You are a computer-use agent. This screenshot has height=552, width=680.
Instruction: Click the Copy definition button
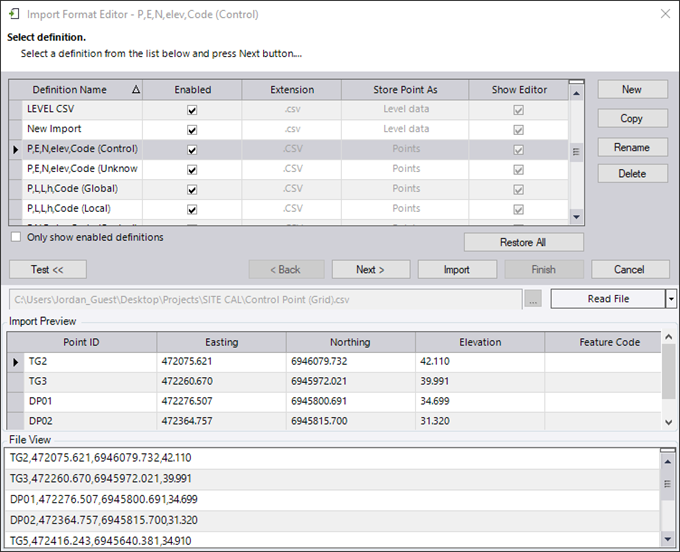click(632, 118)
